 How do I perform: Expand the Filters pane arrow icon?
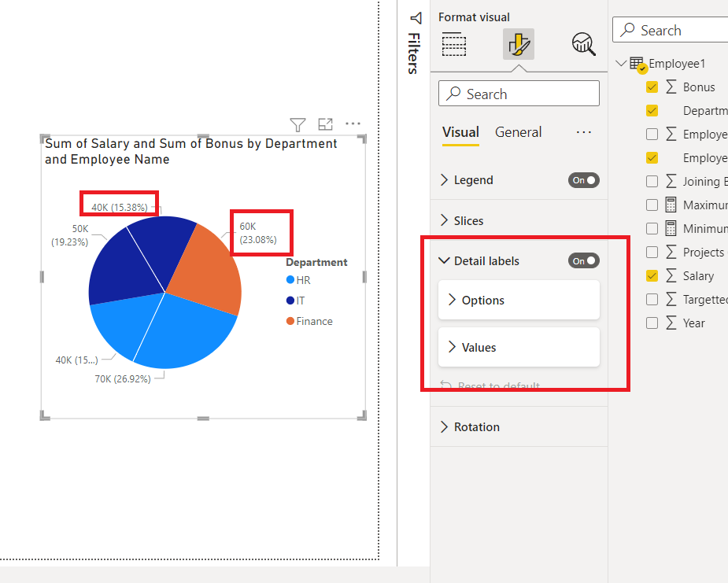416,19
